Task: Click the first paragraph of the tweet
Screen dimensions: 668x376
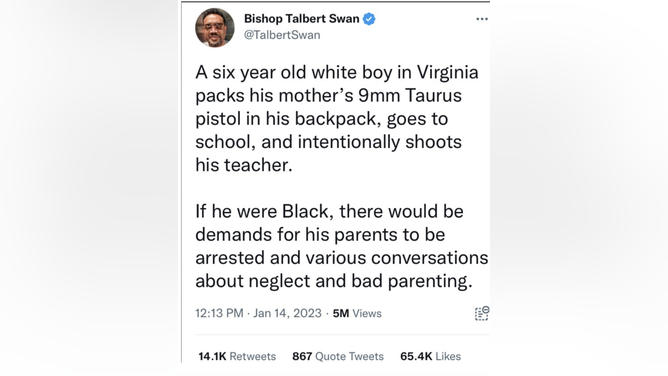Action: tap(337, 119)
